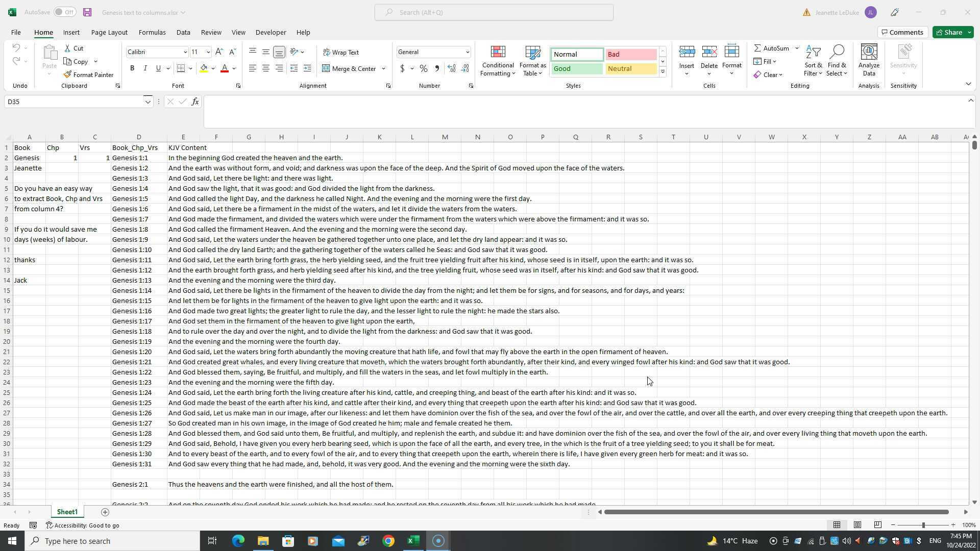Toggle bold formatting
This screenshot has width=980, height=551.
tap(132, 68)
